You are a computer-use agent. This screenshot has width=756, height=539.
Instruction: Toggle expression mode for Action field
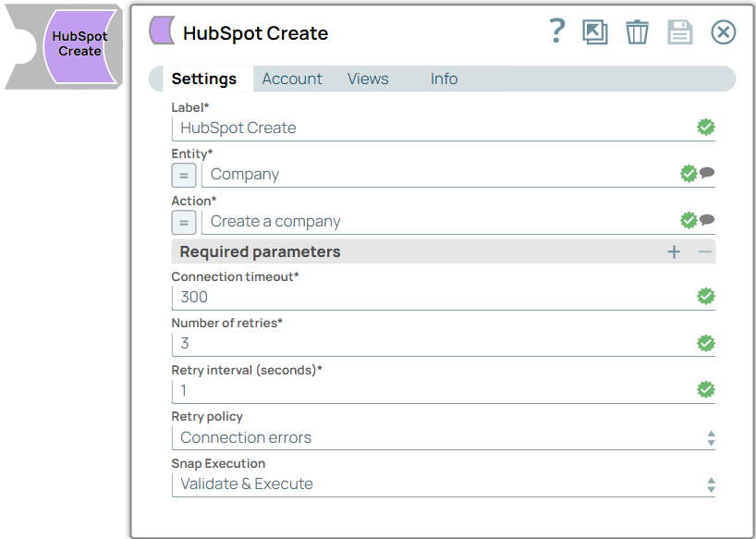184,222
